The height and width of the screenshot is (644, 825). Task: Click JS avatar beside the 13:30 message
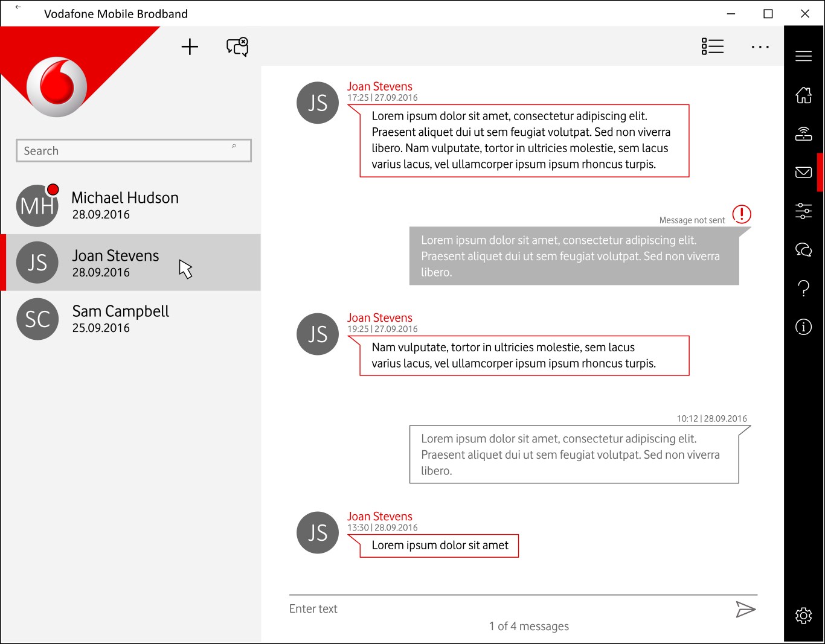coord(318,532)
